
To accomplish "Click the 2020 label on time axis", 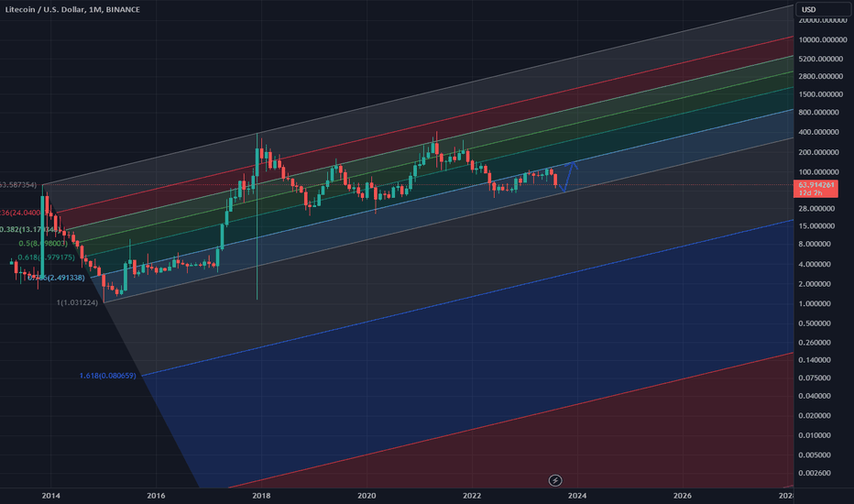I will click(x=367, y=495).
